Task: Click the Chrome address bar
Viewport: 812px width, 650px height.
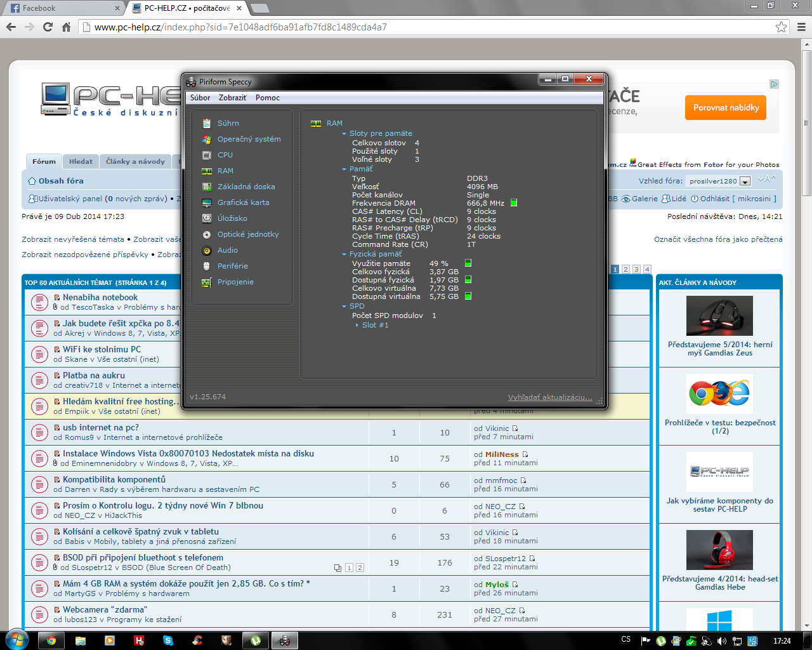Action: 434,27
